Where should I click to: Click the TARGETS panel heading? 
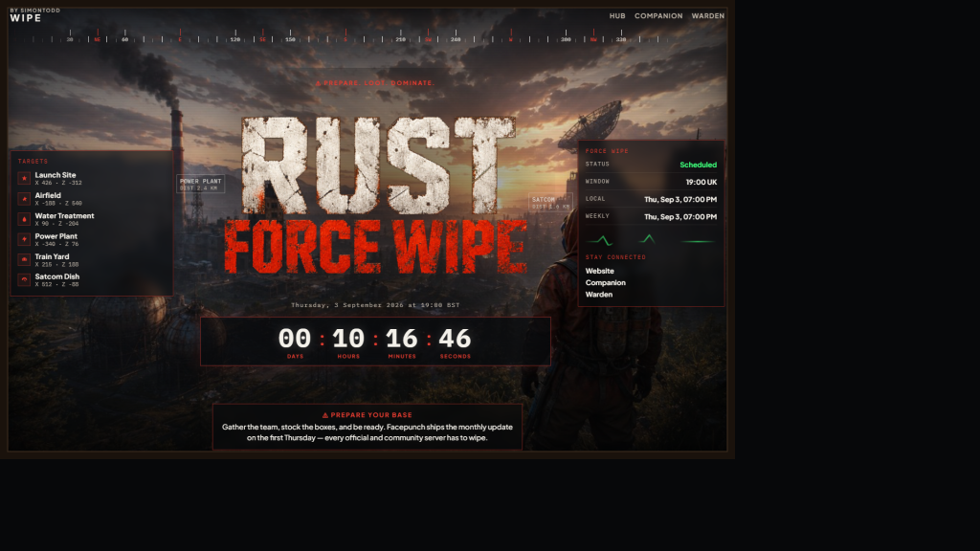[x=33, y=161]
